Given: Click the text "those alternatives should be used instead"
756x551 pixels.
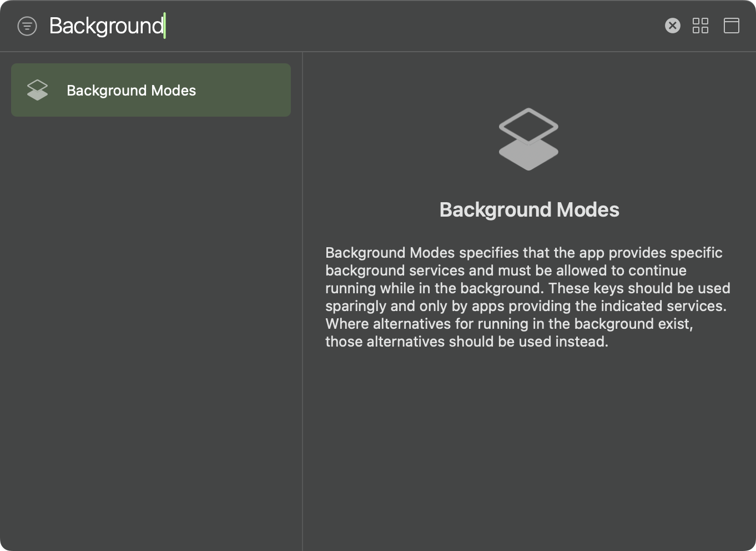Looking at the screenshot, I should (x=466, y=342).
